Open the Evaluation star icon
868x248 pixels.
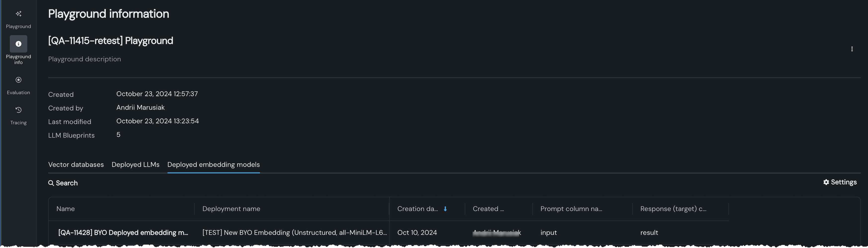19,80
